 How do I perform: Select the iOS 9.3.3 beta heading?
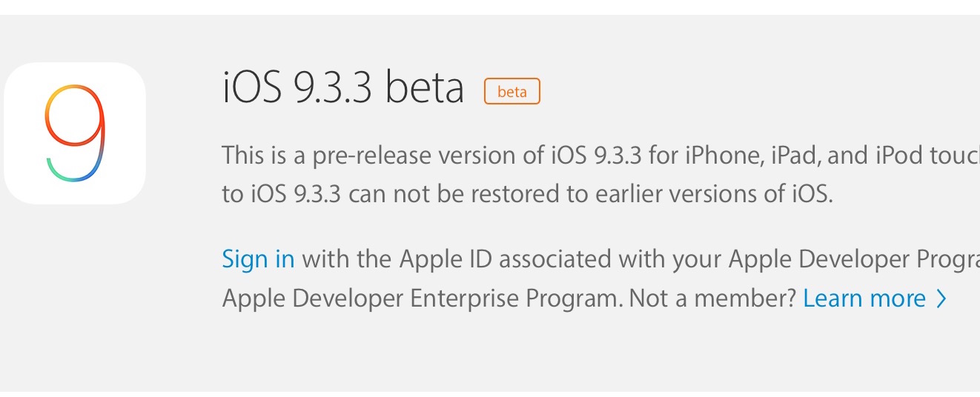[x=343, y=87]
